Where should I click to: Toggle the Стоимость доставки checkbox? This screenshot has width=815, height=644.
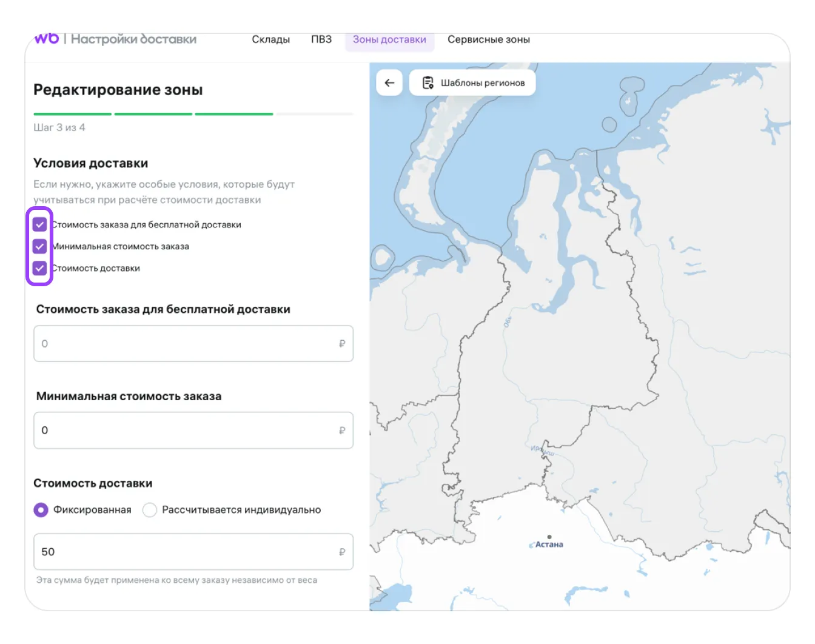pos(39,268)
